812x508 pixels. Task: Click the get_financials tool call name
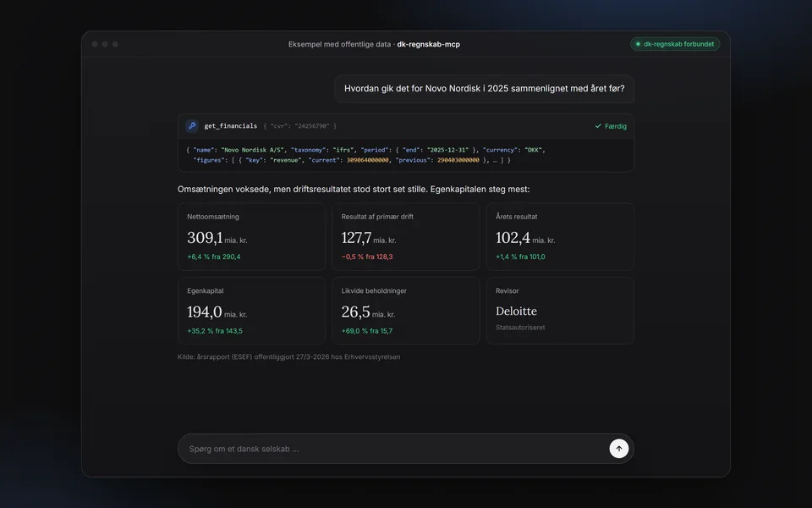click(230, 125)
